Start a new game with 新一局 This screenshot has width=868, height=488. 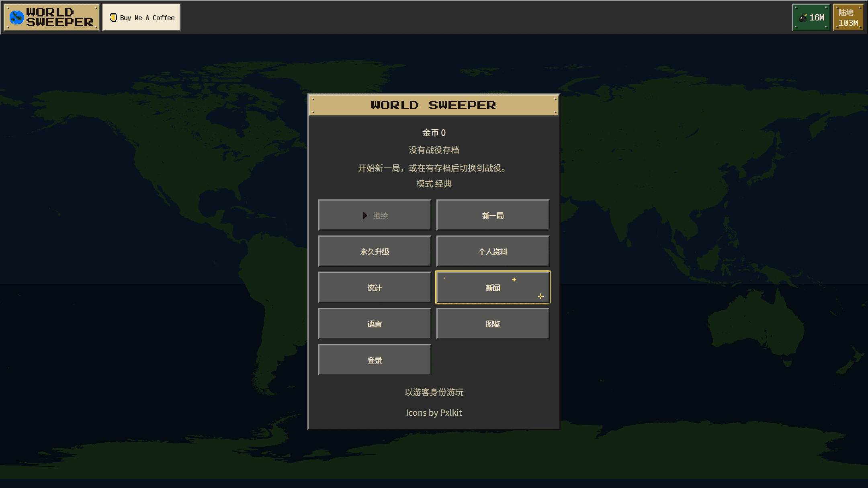coord(493,215)
